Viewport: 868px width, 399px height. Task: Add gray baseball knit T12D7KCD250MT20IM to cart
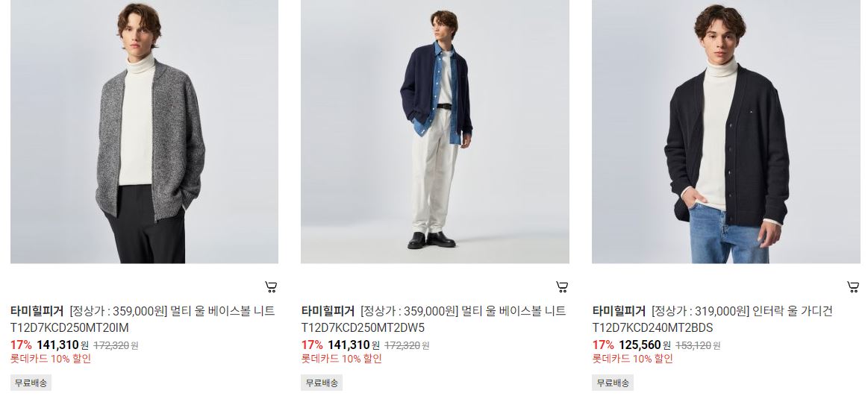tap(271, 286)
